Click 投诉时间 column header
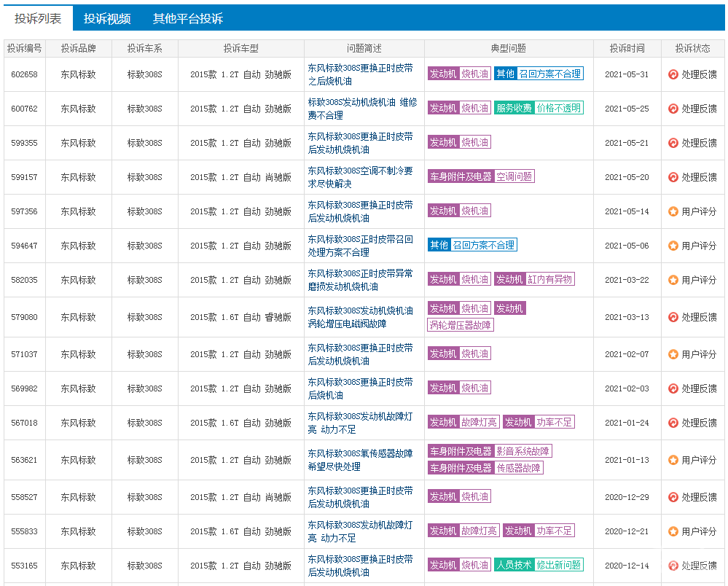728x586 pixels. 627,48
